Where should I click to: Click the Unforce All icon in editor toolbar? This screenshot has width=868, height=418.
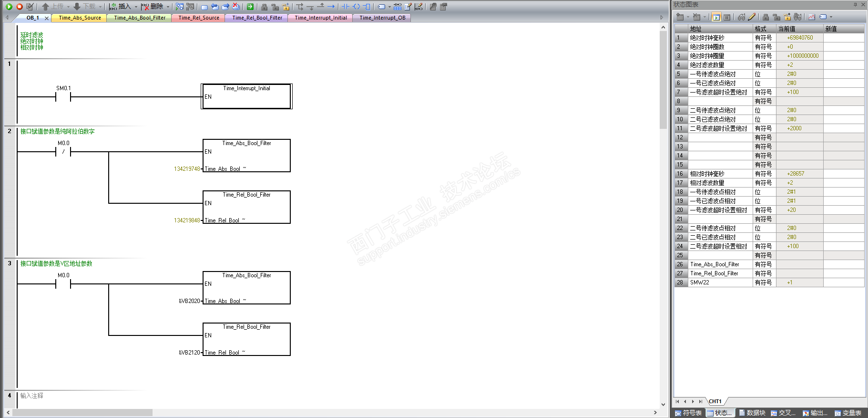[x=286, y=7]
